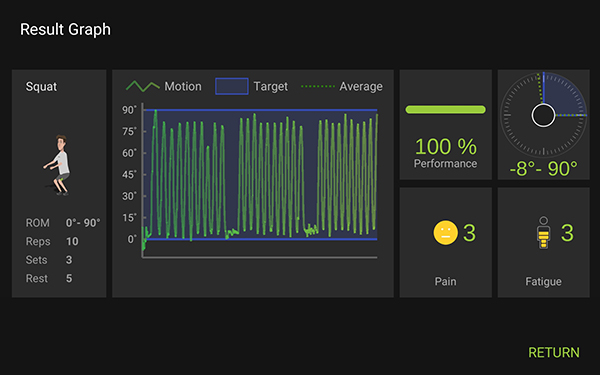Click the green performance progress bar
Screen dimensions: 600x375
(x=445, y=110)
